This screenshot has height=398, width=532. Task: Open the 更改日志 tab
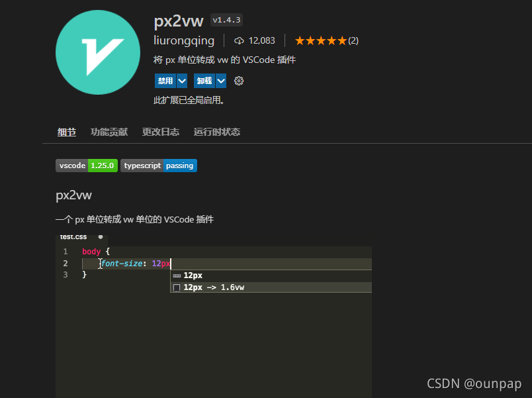pos(160,132)
